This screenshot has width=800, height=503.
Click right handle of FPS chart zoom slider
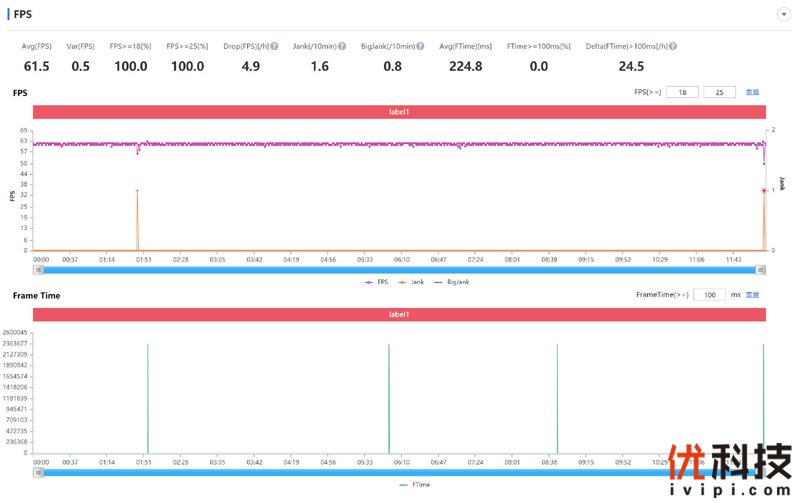point(761,270)
